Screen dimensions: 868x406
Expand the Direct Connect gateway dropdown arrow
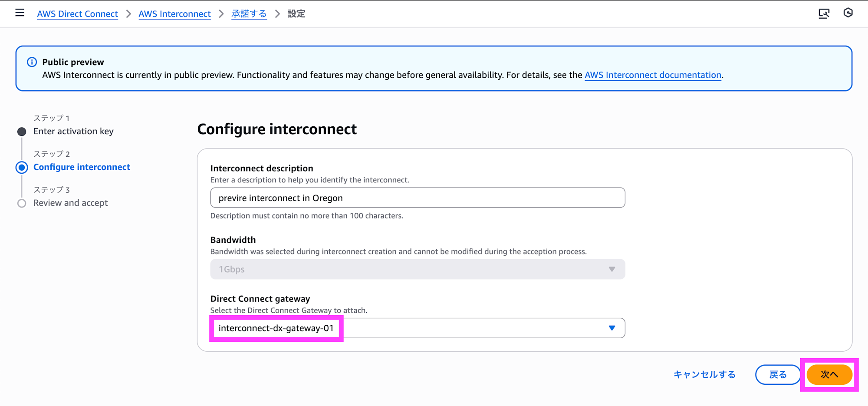[x=612, y=328]
